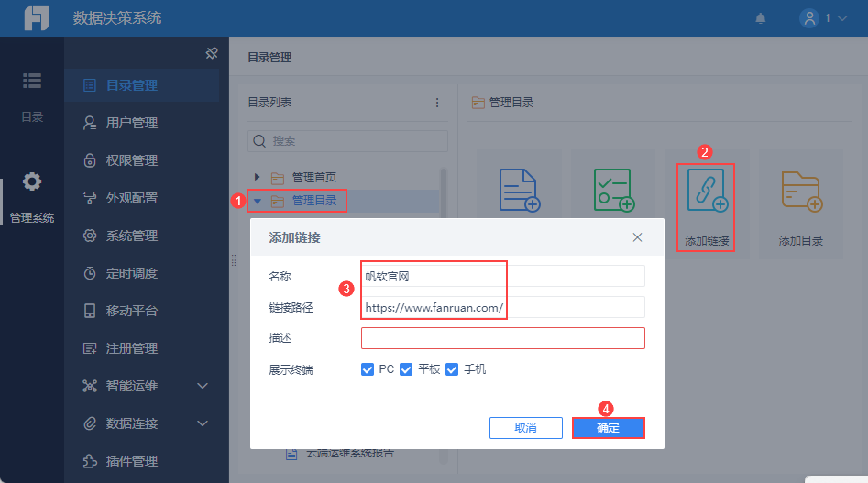Click the 链接路径 input field
This screenshot has height=483, width=868.
(502, 307)
